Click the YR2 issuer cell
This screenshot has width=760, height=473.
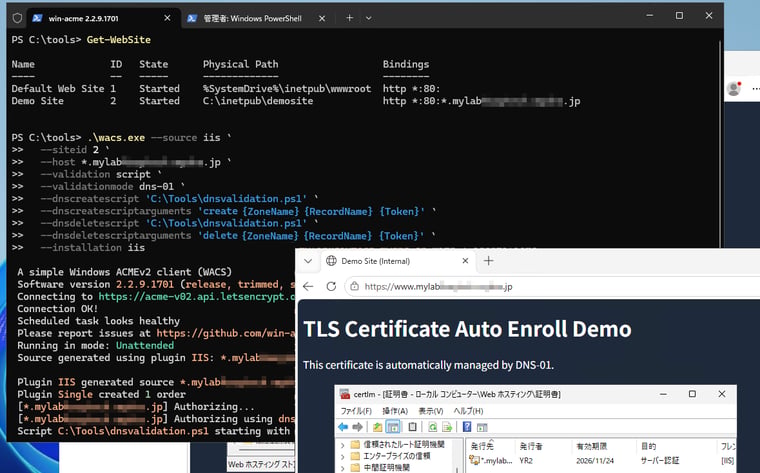click(526, 461)
